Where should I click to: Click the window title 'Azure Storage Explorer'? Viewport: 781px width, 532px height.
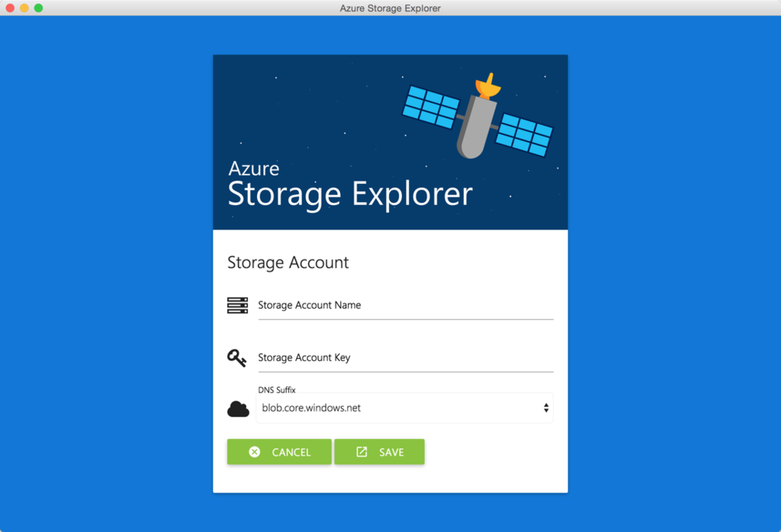coord(390,8)
